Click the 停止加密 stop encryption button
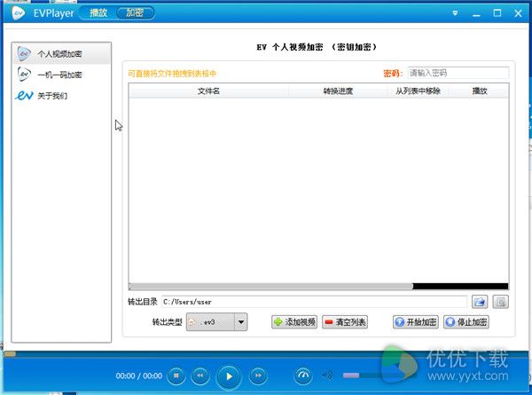Screen dimensions: 532x395 pyautogui.click(x=466, y=321)
